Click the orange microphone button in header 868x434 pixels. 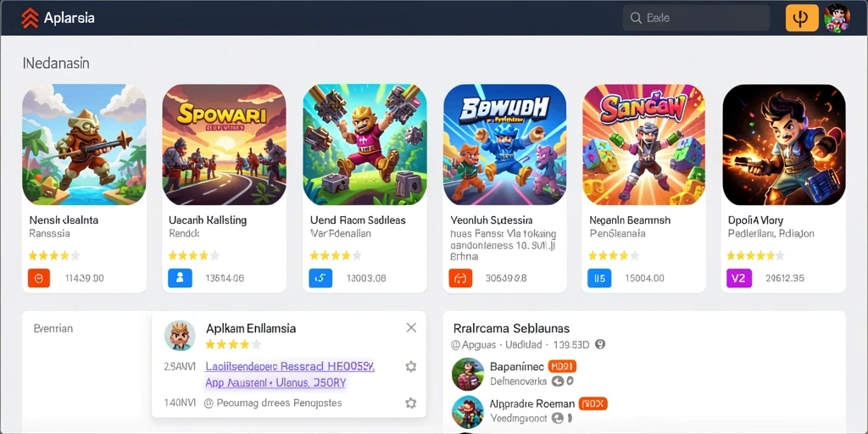pyautogui.click(x=802, y=19)
